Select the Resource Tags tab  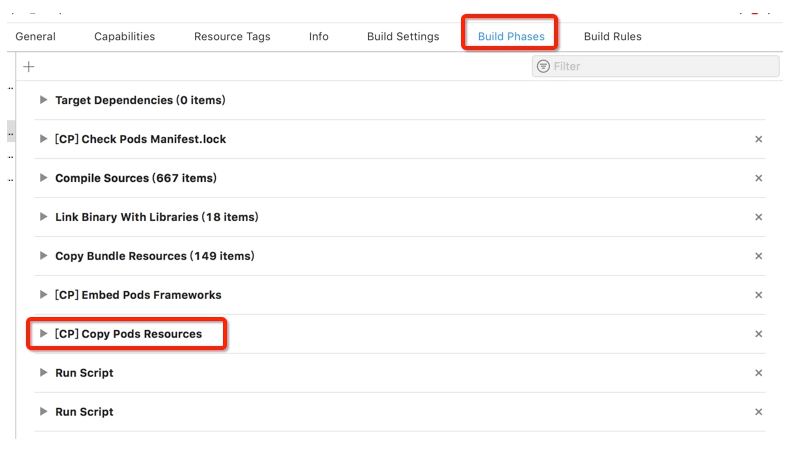click(232, 37)
